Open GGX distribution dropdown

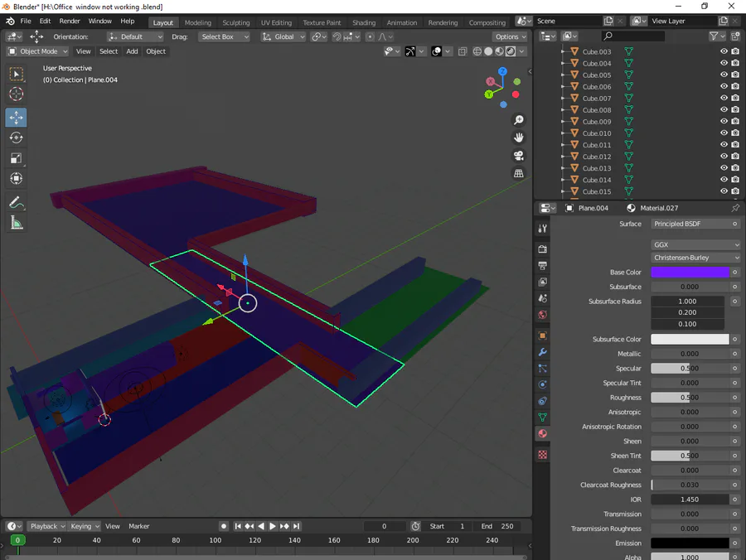point(695,245)
